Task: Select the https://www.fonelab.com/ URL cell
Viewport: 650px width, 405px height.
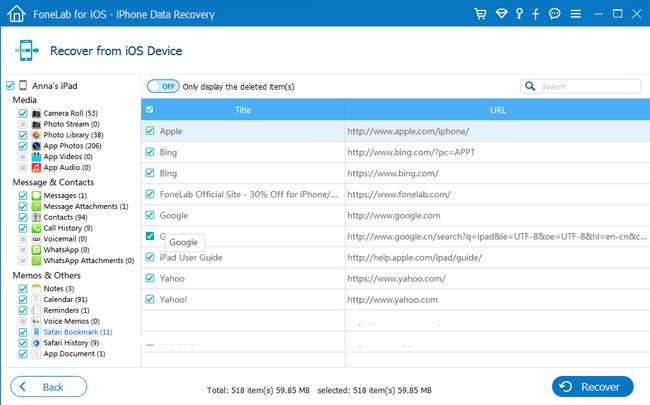Action: tap(497, 194)
